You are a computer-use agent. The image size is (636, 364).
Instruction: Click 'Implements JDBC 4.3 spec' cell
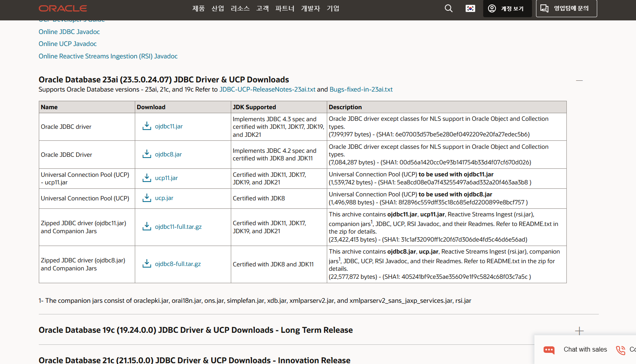(x=279, y=127)
